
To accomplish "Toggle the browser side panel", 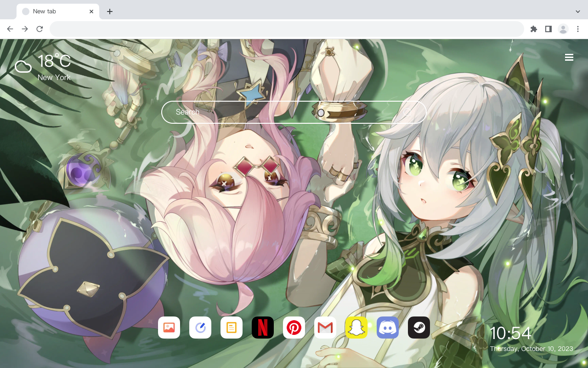I will click(548, 29).
